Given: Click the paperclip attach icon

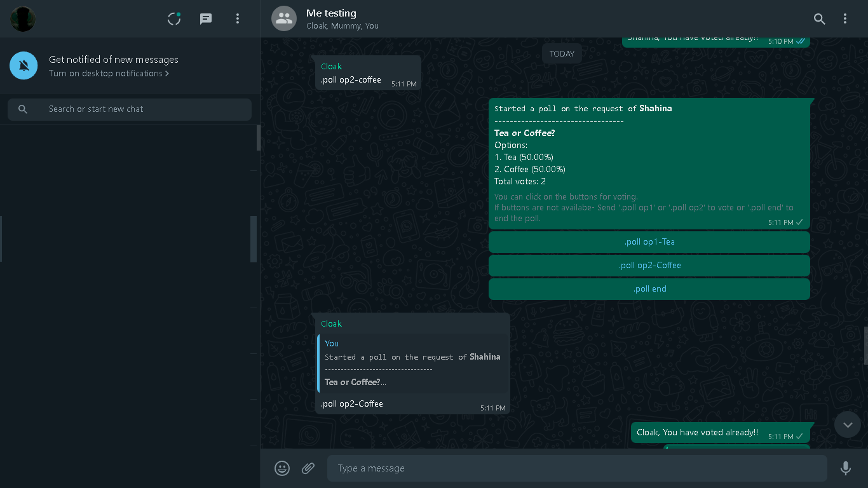Looking at the screenshot, I should (x=308, y=468).
